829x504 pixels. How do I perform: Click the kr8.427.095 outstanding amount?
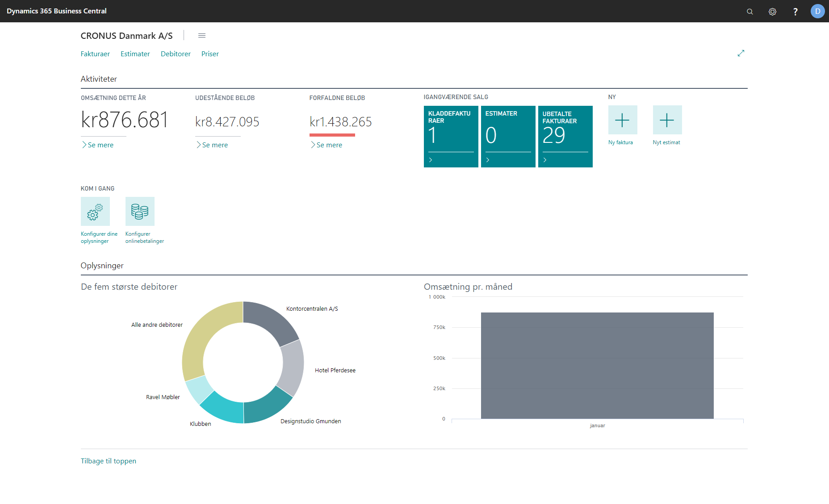tap(227, 122)
